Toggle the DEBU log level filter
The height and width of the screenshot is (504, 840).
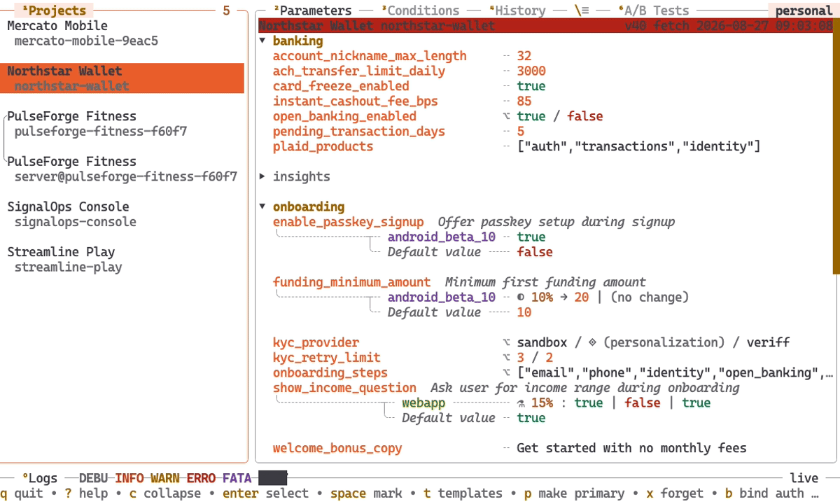point(93,478)
